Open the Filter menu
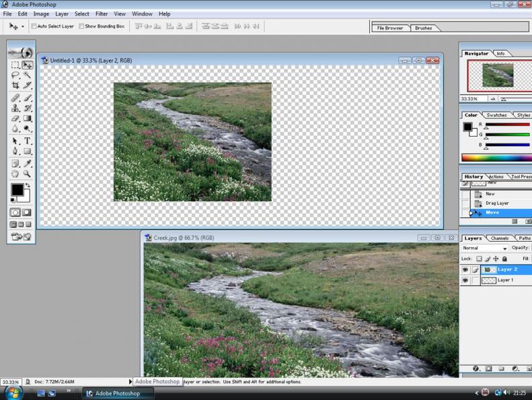532x400 pixels. [x=102, y=14]
